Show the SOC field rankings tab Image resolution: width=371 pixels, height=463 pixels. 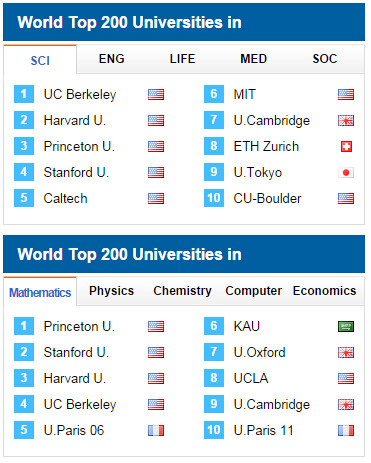click(325, 59)
